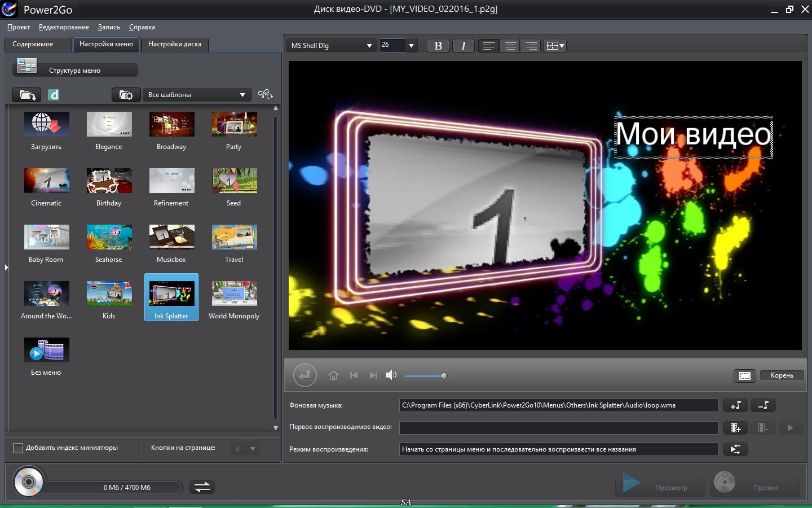Switch to the Настройки диска tab
This screenshot has height=508, width=812.
pyautogui.click(x=174, y=44)
